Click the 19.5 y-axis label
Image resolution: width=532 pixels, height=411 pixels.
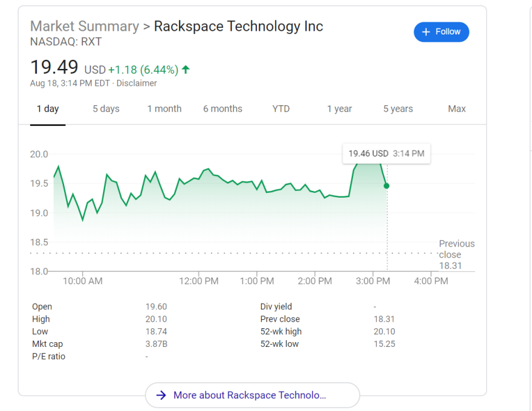click(x=39, y=184)
